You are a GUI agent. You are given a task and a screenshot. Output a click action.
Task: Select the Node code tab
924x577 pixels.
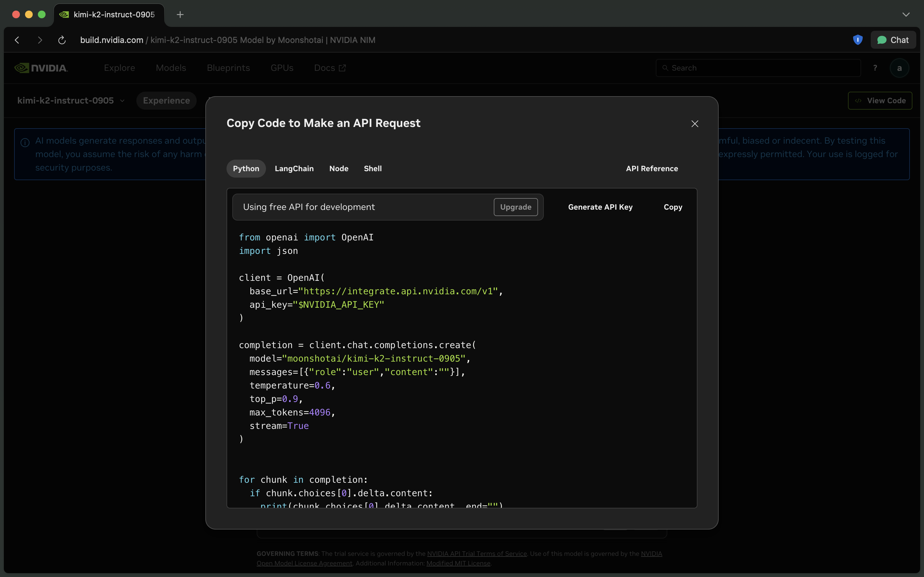pos(339,169)
